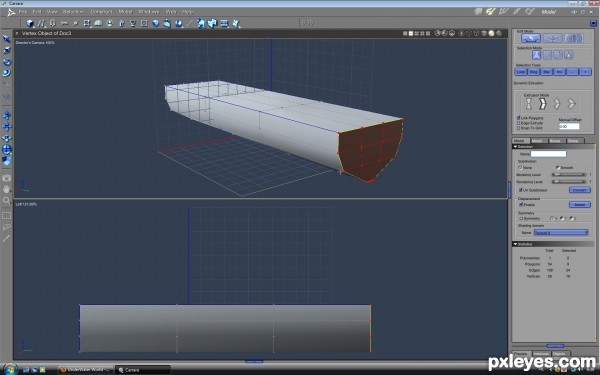
Task: Choose the second Edit Mode button
Action: pos(553,38)
